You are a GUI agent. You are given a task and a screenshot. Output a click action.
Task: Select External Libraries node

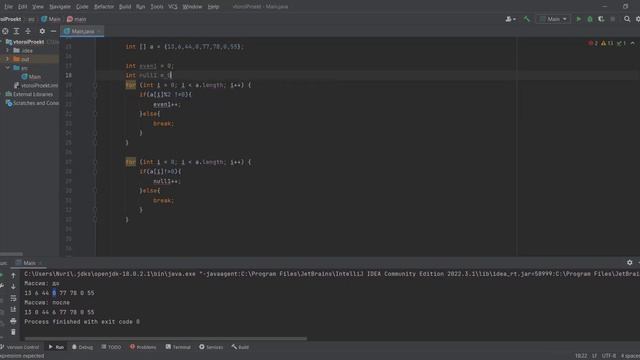point(29,94)
